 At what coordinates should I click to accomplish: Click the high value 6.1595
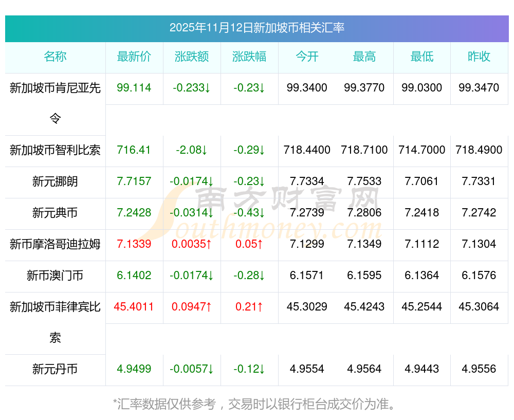364,276
